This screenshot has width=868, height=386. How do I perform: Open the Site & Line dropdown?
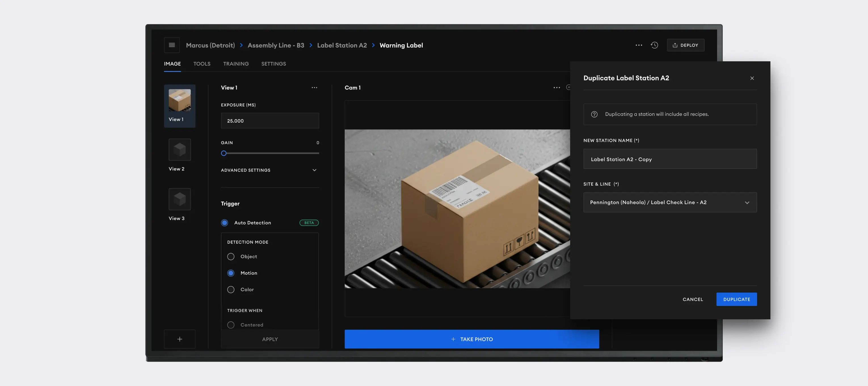(x=669, y=202)
